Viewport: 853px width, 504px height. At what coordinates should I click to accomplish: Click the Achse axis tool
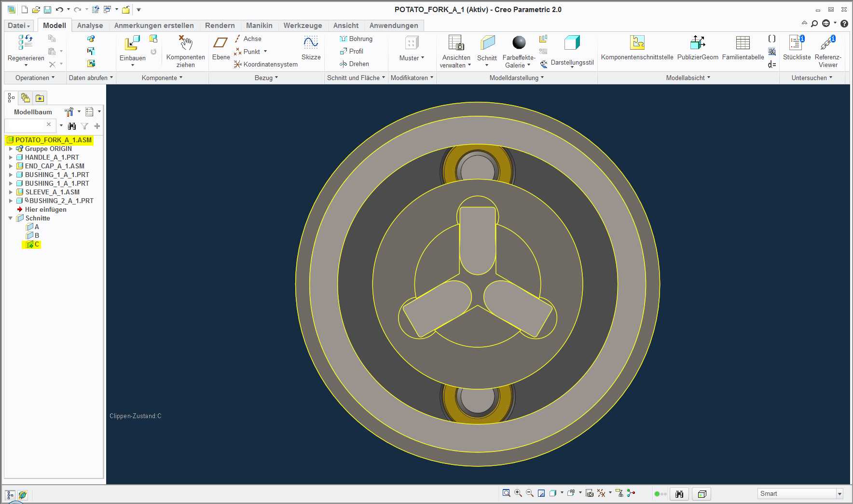pyautogui.click(x=248, y=39)
